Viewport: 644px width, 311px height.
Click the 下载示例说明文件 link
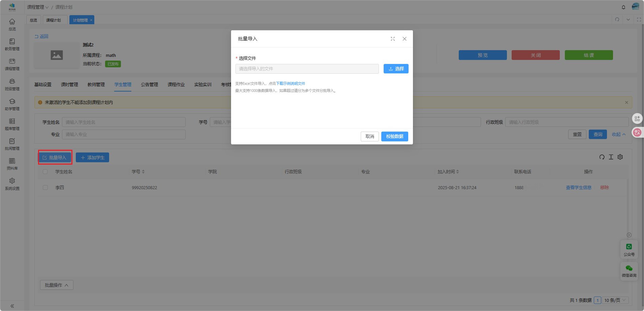click(x=291, y=83)
